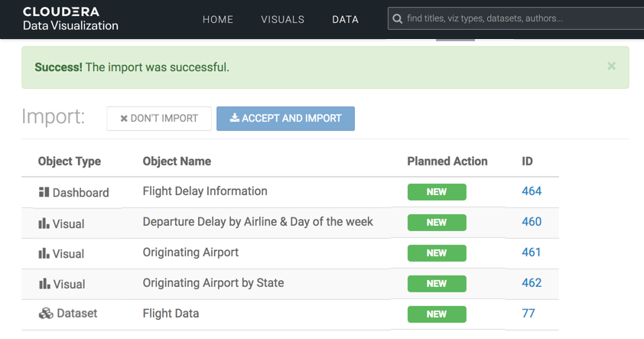Follow the ID 461 link
The width and height of the screenshot is (644, 339).
pyautogui.click(x=531, y=253)
